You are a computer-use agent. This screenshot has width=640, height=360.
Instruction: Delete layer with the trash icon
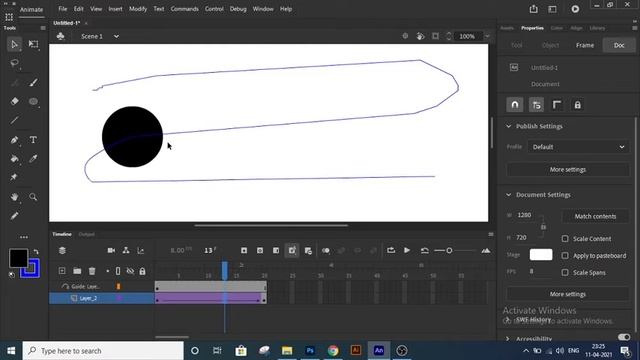(x=92, y=271)
